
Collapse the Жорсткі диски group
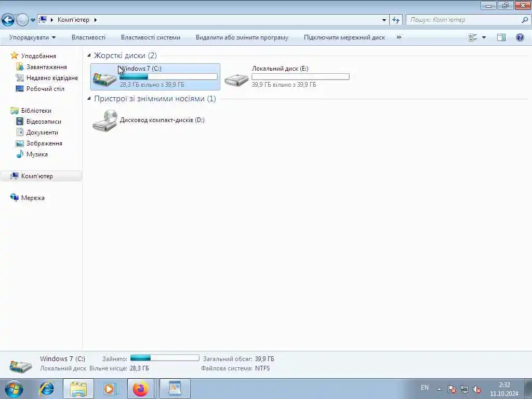(x=89, y=55)
